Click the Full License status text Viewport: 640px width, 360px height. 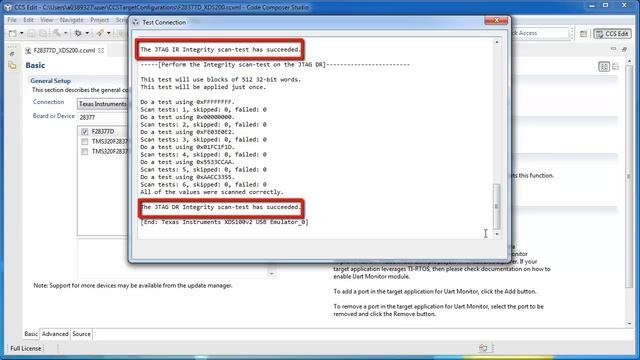(26, 349)
